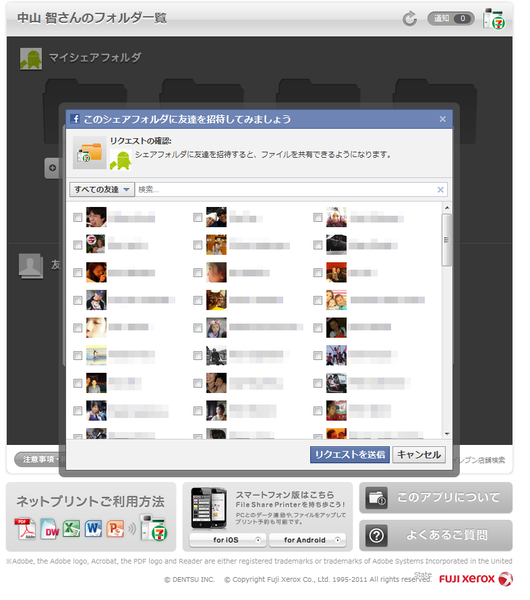
Task: Check the fifth friend in the middle column
Action: coord(197,328)
